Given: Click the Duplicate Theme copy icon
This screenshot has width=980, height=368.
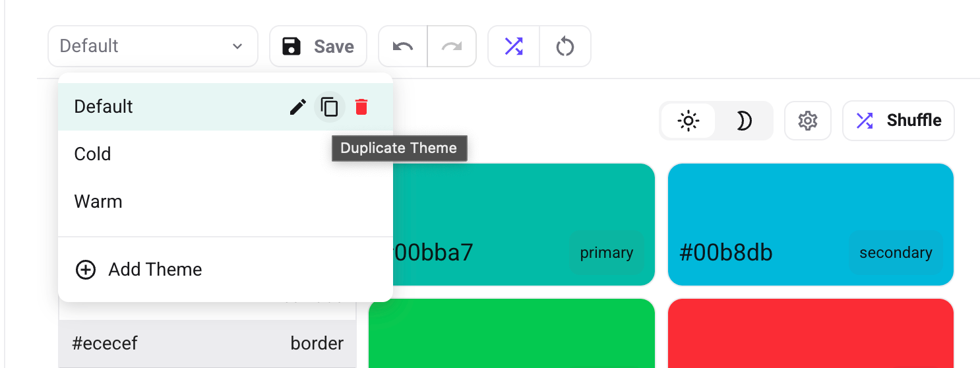Looking at the screenshot, I should point(329,107).
